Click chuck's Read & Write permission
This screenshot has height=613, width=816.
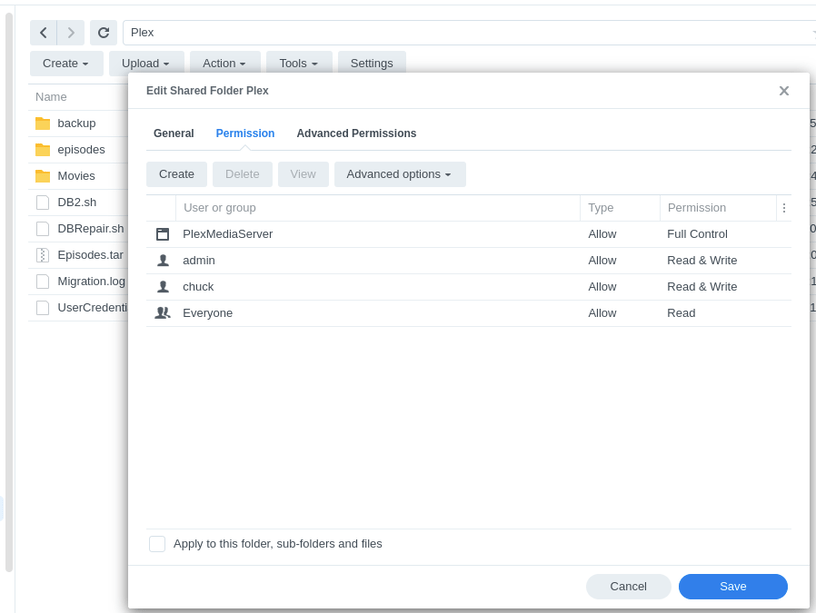pos(702,287)
